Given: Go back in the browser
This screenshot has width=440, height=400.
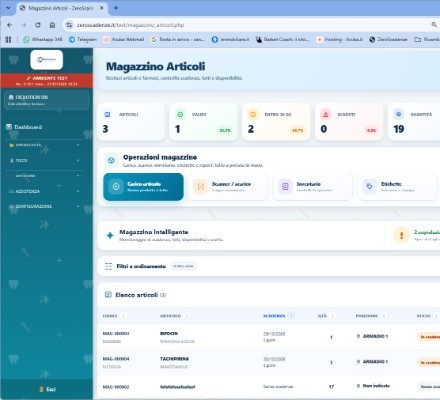Looking at the screenshot, I should [x=10, y=25].
